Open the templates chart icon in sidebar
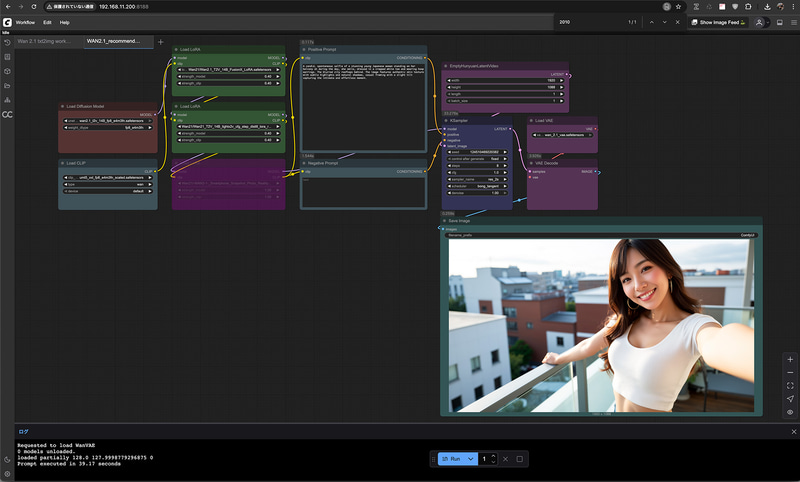 click(x=7, y=100)
